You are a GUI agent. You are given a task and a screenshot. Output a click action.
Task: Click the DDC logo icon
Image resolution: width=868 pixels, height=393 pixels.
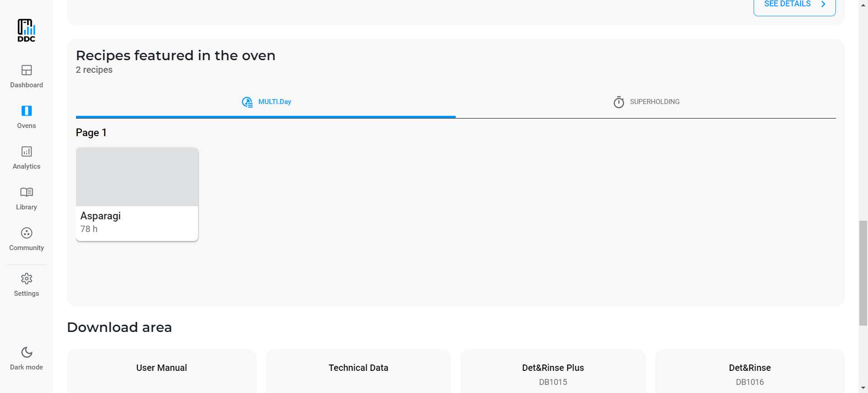click(x=26, y=30)
